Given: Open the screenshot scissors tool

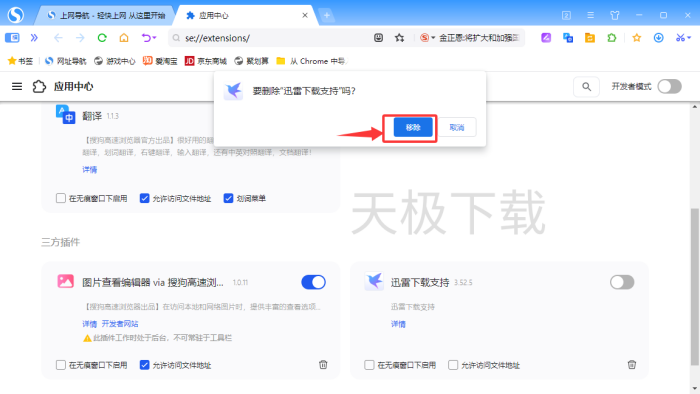Looking at the screenshot, I should click(x=680, y=38).
